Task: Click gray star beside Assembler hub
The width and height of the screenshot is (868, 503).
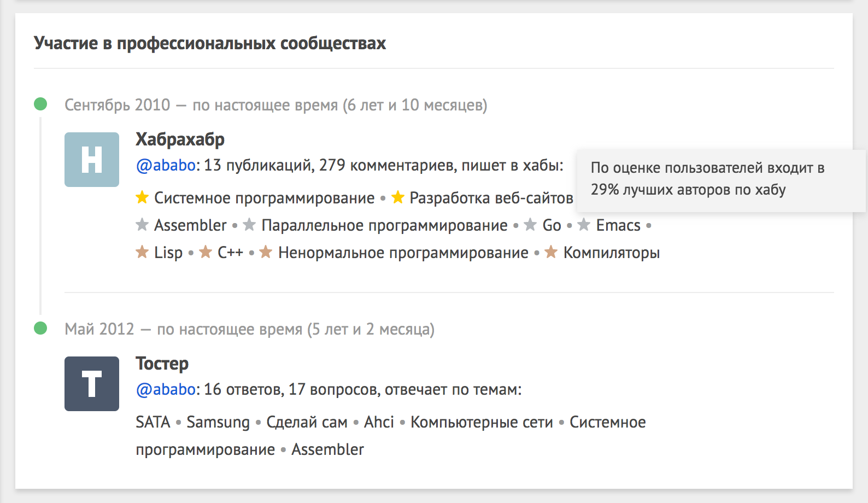Action: 142,225
